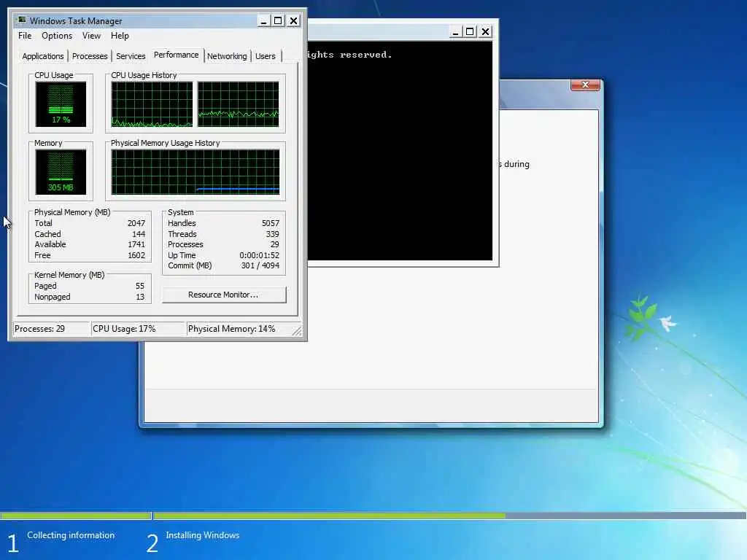Click the Task Manager title bar icon
The height and width of the screenshot is (560, 747).
pyautogui.click(x=21, y=20)
